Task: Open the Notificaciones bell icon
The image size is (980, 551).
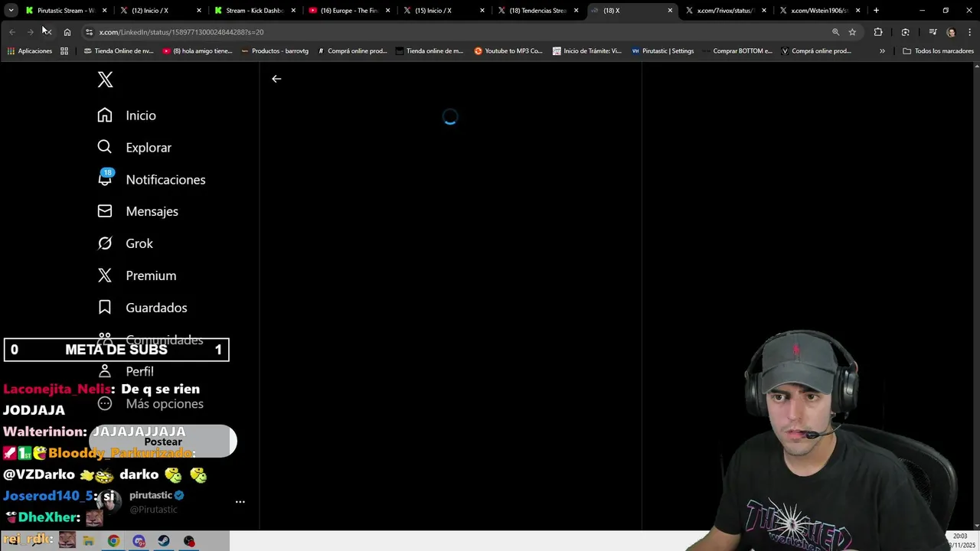Action: tap(105, 178)
